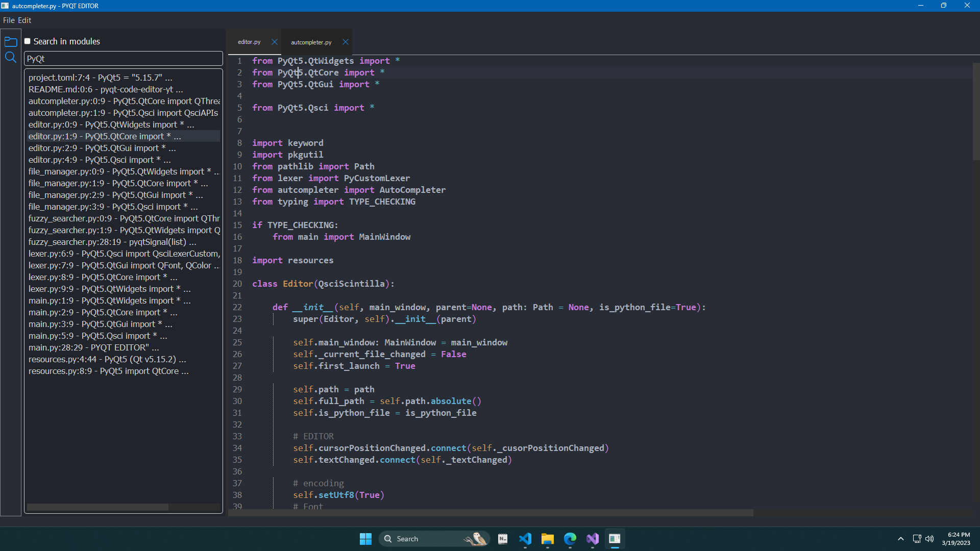Click the PyQt search input field
This screenshot has width=980, height=551.
point(124,59)
